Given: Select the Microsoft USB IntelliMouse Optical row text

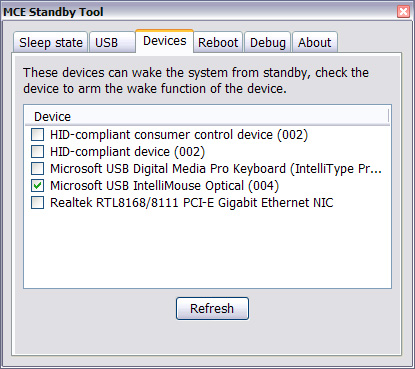Looking at the screenshot, I should [x=164, y=186].
